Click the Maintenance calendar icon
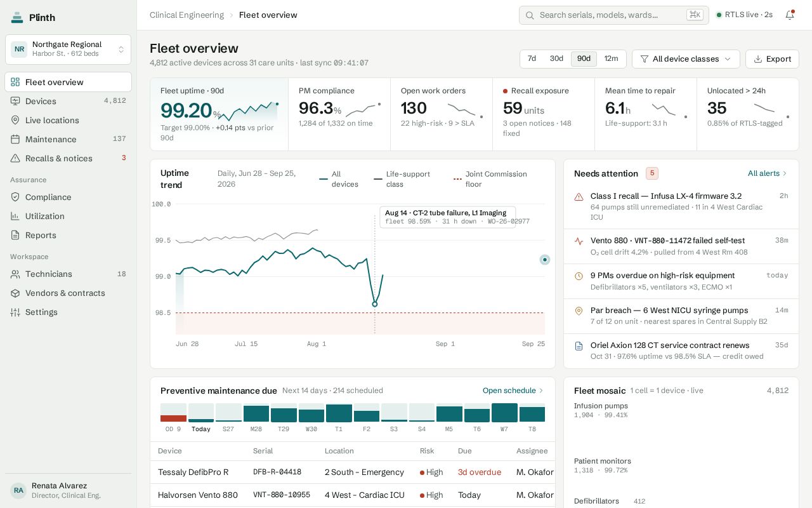The height and width of the screenshot is (508, 812). click(15, 140)
